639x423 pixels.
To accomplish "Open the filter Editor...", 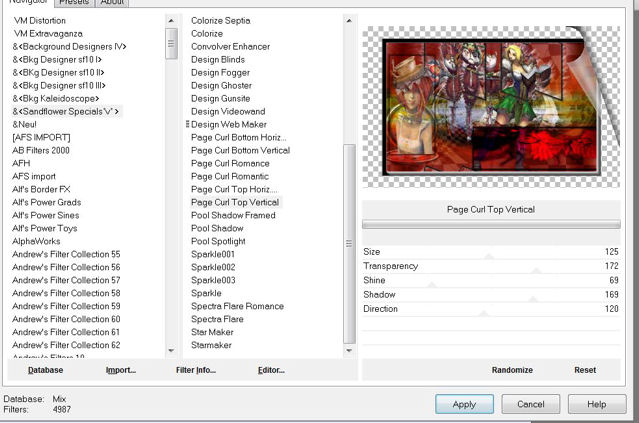I will (x=271, y=370).
